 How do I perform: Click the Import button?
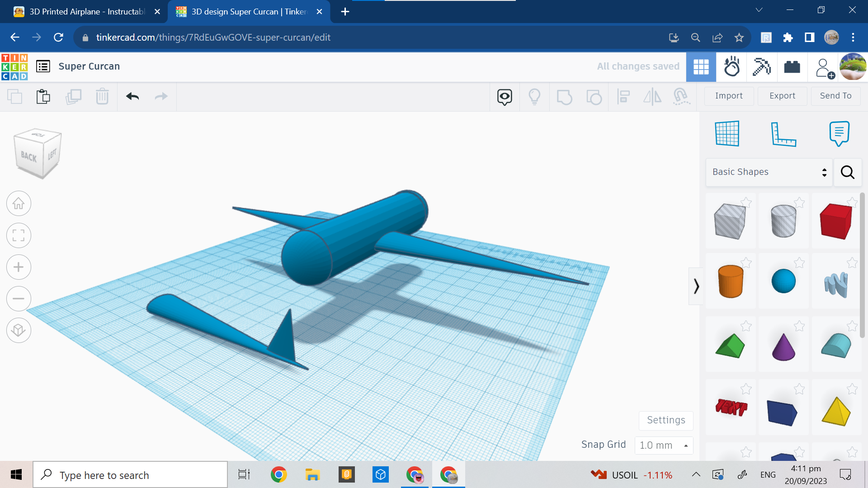coord(729,96)
